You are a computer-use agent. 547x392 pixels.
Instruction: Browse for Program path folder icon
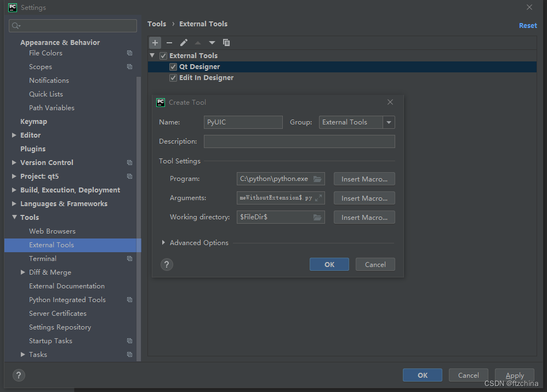point(317,179)
